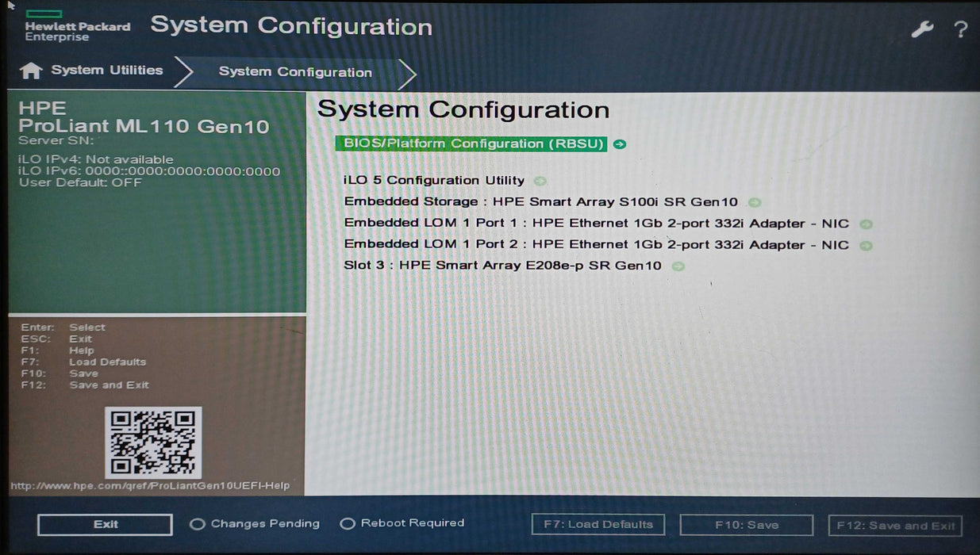
Task: Click the F12 Save and Exit legend entry
Action: tap(85, 385)
